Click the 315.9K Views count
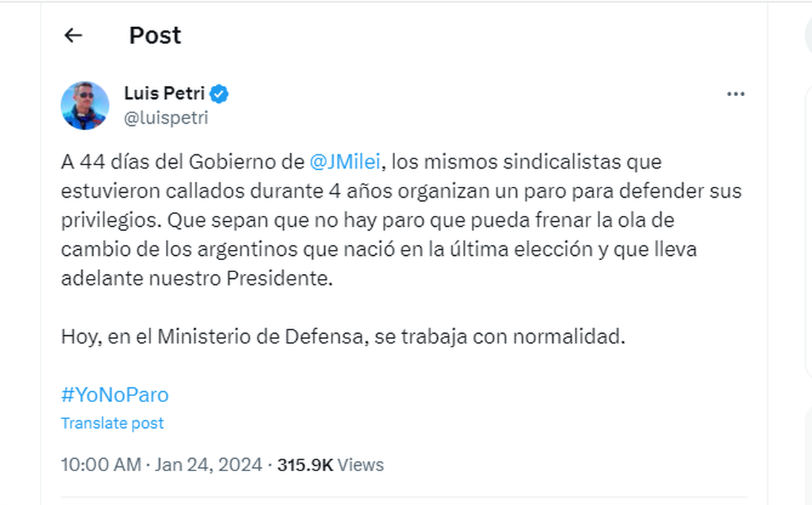Screen dimensions: 812x505 pos(330,465)
